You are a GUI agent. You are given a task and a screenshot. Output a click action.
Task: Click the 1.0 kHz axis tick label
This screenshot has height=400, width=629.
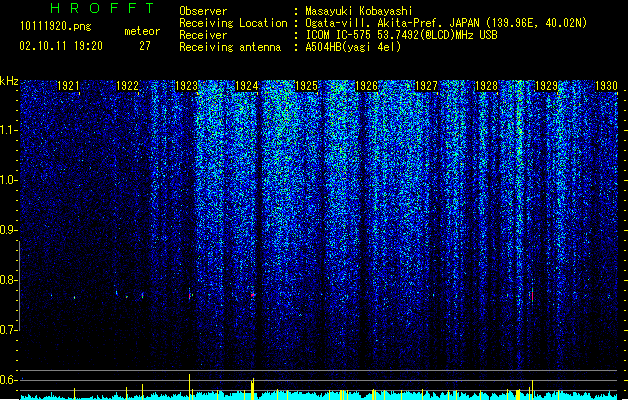coord(9,180)
